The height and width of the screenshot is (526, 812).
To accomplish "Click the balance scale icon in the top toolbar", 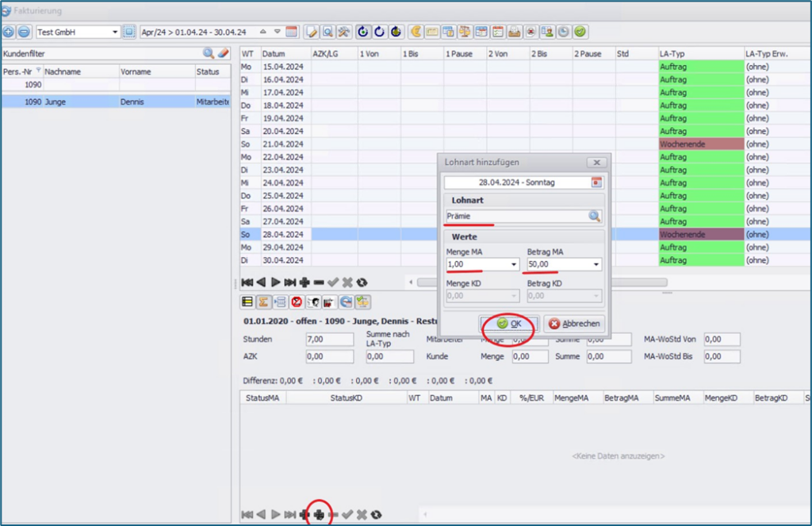I will (465, 32).
